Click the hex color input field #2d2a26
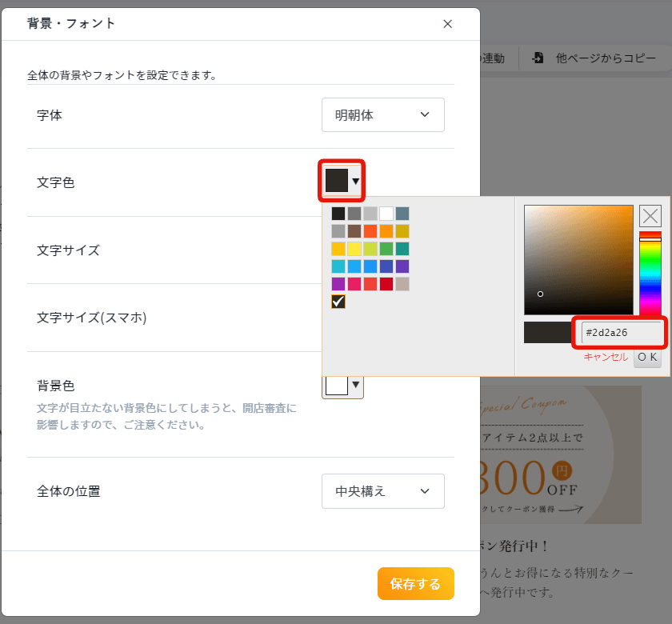The width and height of the screenshot is (672, 624). 621,333
